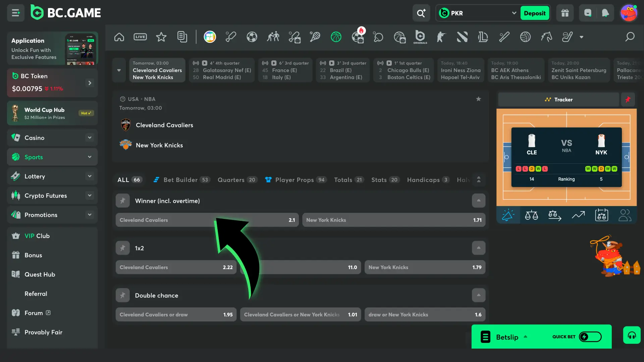Select the ALL markets tab
This screenshot has height=362, width=644.
(x=129, y=180)
